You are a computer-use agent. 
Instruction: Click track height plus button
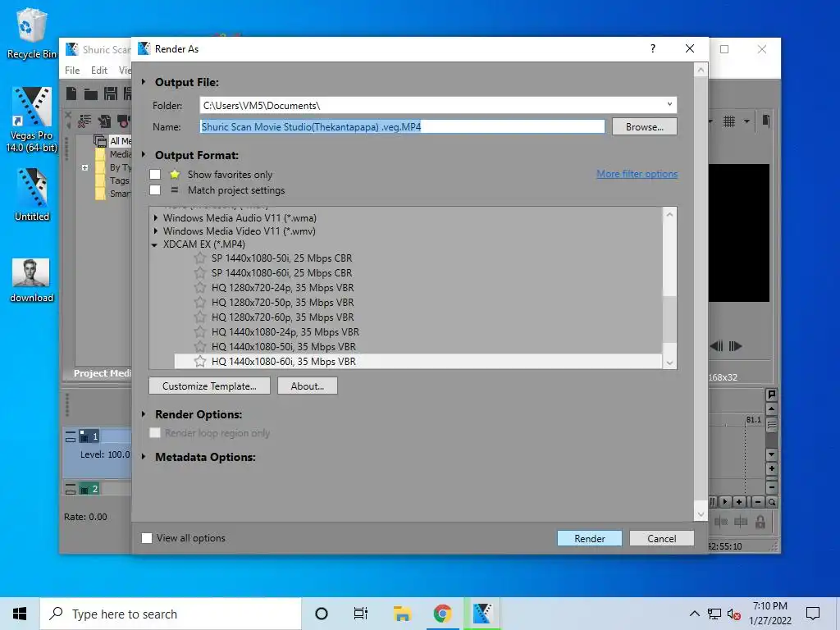coord(771,468)
